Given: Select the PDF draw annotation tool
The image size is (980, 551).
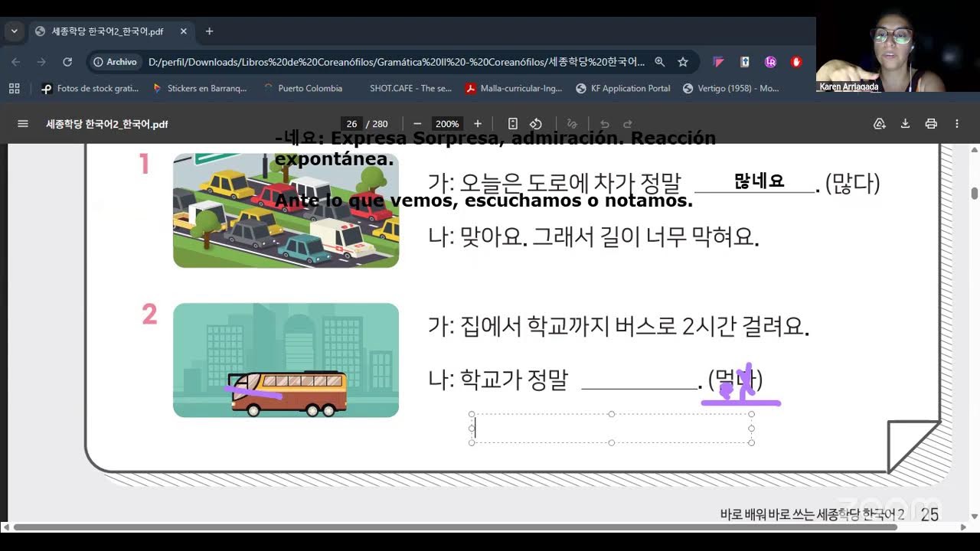Looking at the screenshot, I should tap(572, 124).
